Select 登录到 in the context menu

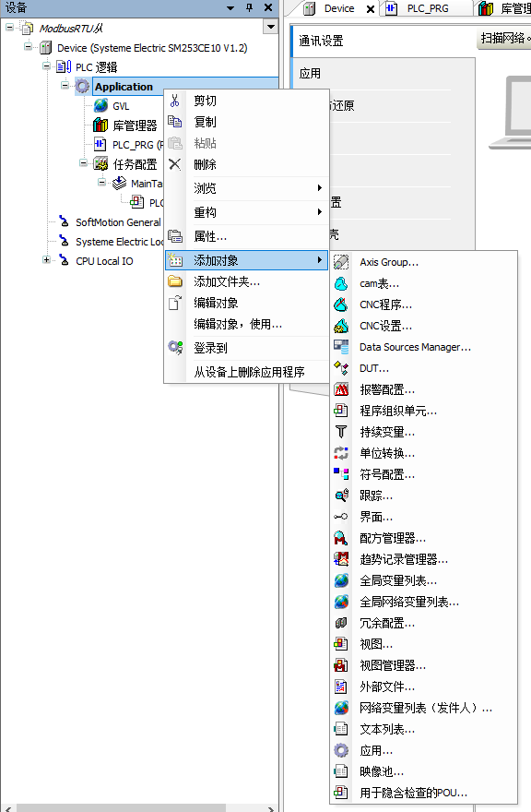pyautogui.click(x=246, y=348)
